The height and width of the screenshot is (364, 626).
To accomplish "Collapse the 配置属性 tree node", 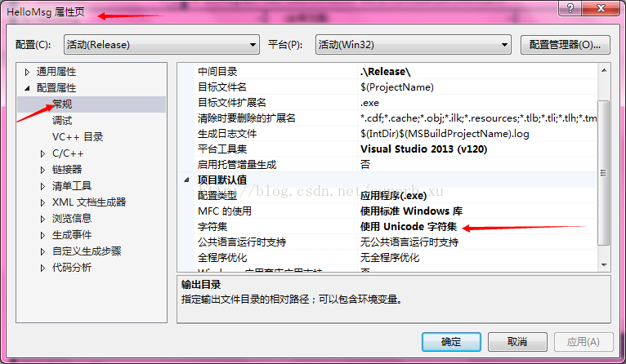I will click(x=27, y=88).
